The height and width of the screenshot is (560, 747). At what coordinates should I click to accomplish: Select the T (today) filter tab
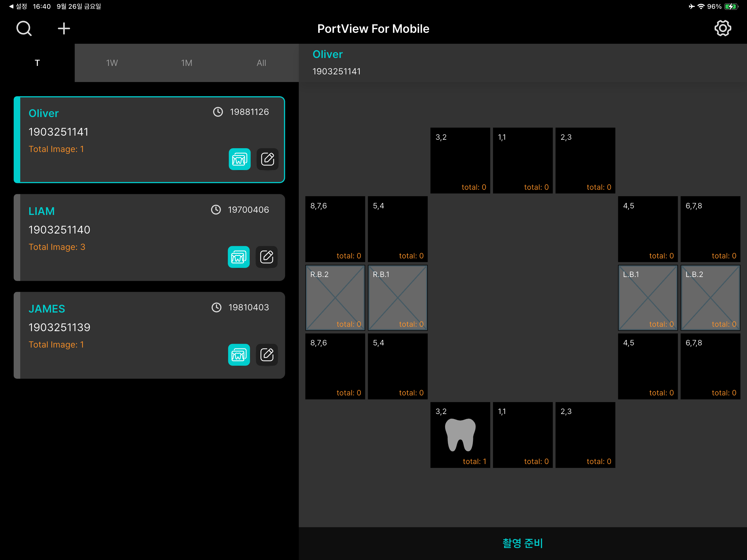tap(37, 63)
